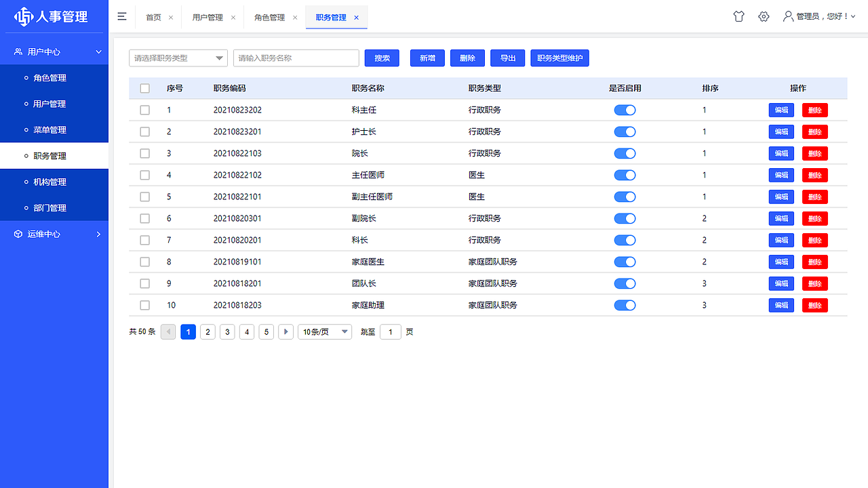Click the 新增 button to add entry
The width and height of the screenshot is (868, 488).
click(x=427, y=58)
